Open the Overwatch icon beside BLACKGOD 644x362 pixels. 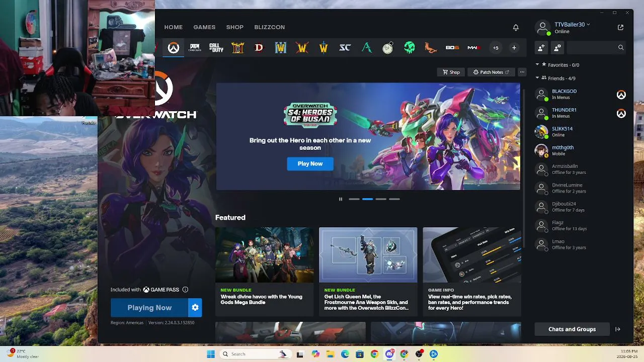(x=621, y=95)
